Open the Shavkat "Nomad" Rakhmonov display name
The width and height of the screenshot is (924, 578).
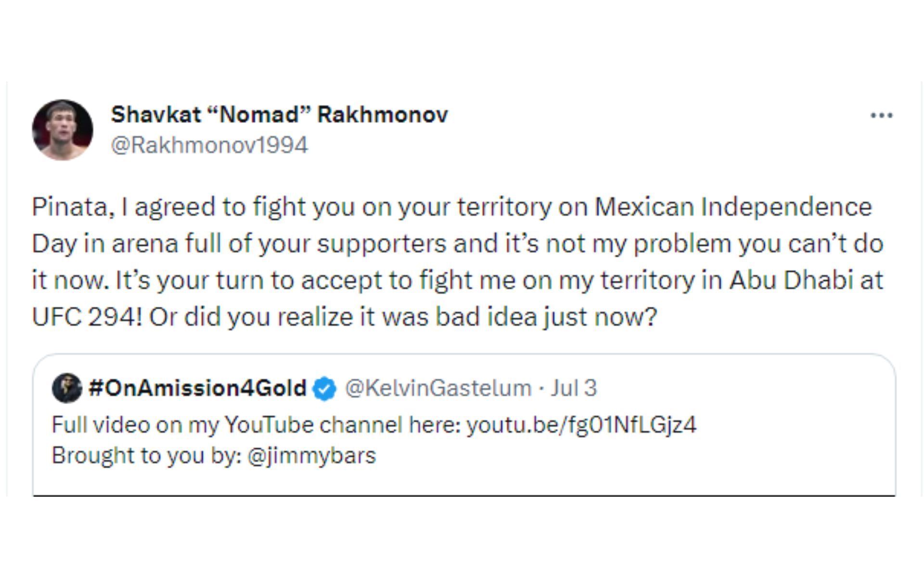tap(279, 115)
